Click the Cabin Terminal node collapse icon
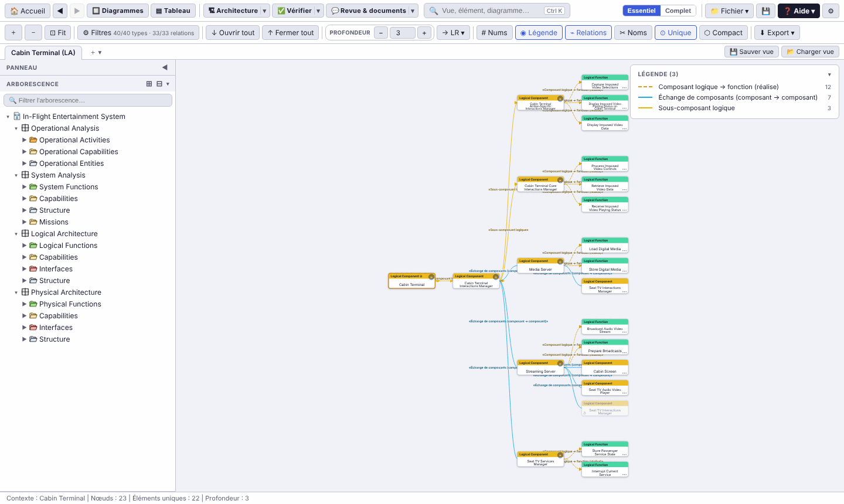The height and width of the screenshot is (504, 844). coord(431,277)
